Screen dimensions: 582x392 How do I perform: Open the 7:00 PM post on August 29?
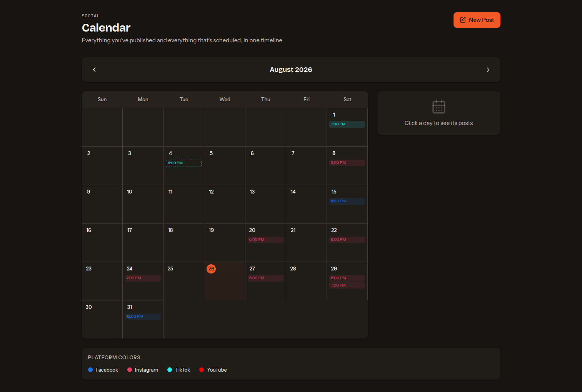[x=347, y=285]
